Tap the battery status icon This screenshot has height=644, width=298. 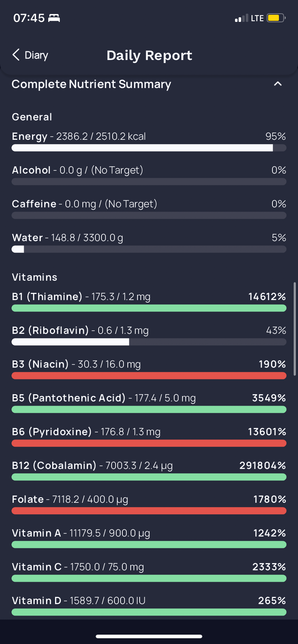tap(276, 18)
